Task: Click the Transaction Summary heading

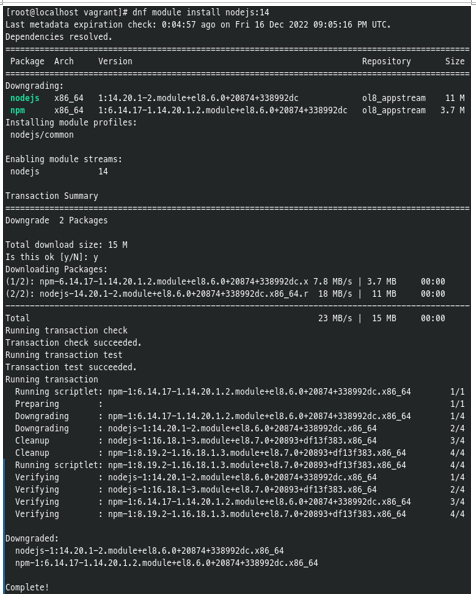Action: point(52,196)
